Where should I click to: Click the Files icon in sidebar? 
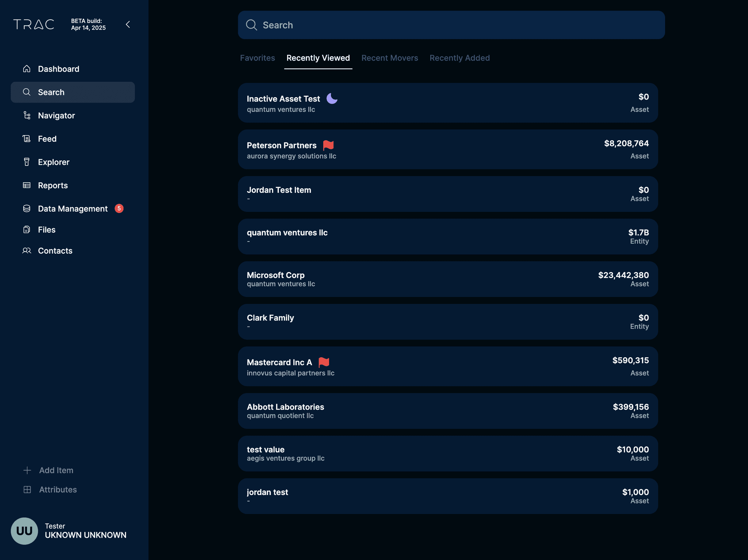[x=27, y=230]
